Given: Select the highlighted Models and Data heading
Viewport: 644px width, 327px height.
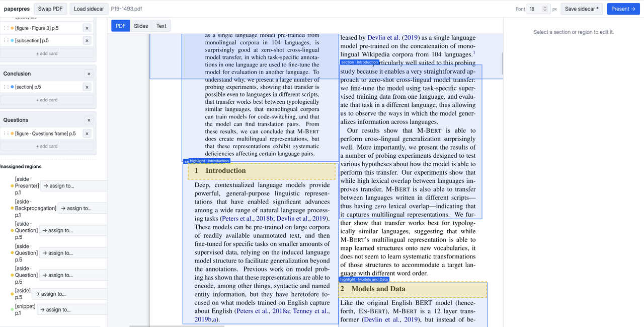Looking at the screenshot, I should (413, 290).
